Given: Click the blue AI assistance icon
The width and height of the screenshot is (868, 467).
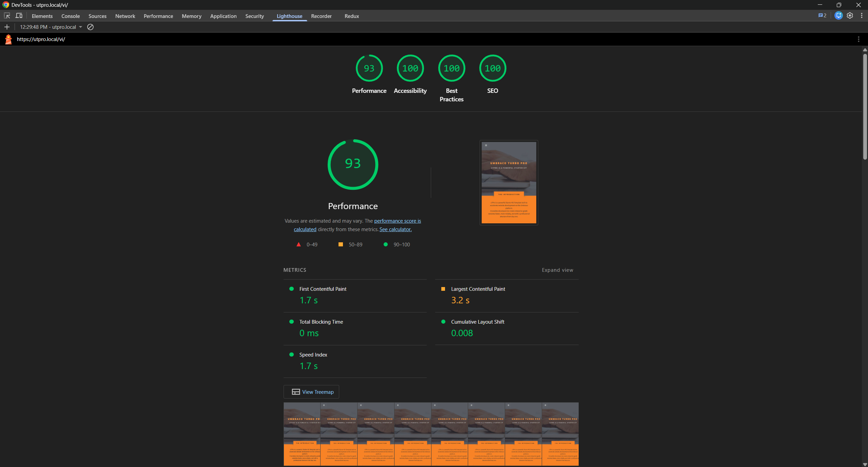Looking at the screenshot, I should pyautogui.click(x=838, y=16).
